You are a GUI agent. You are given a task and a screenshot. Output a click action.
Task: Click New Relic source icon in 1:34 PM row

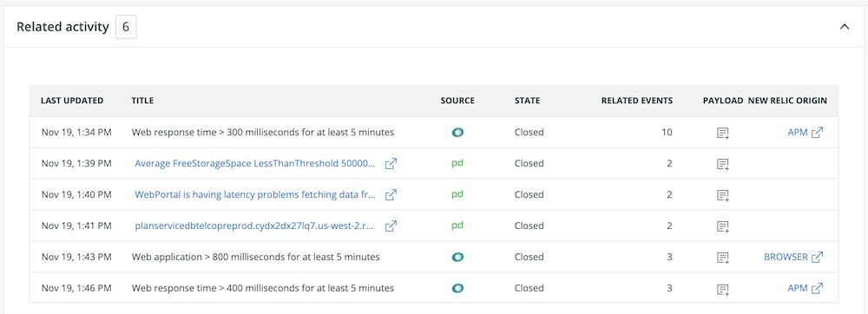[457, 133]
